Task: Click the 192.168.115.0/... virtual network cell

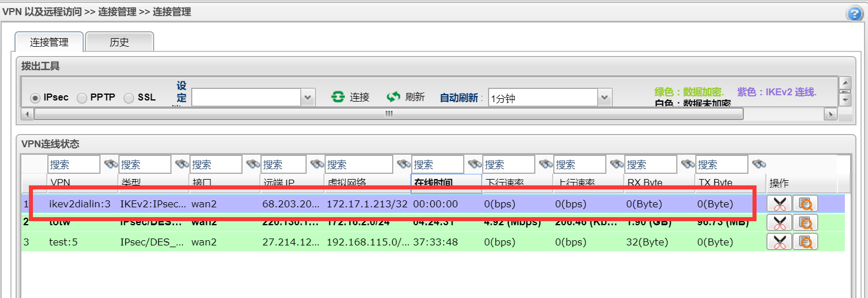Action: (368, 242)
